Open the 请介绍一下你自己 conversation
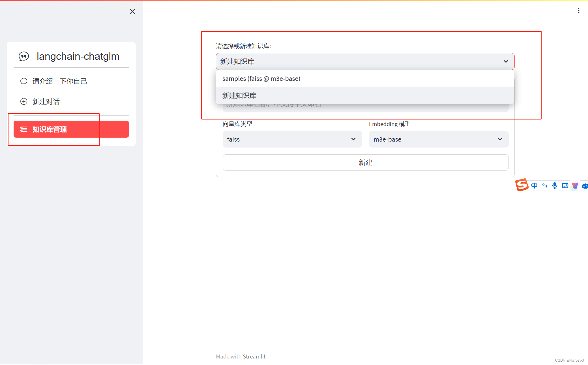 click(59, 81)
